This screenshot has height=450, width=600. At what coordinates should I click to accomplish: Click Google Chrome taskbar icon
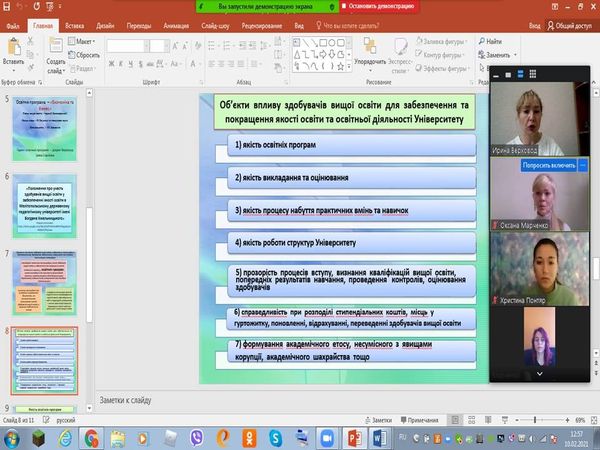click(x=91, y=438)
